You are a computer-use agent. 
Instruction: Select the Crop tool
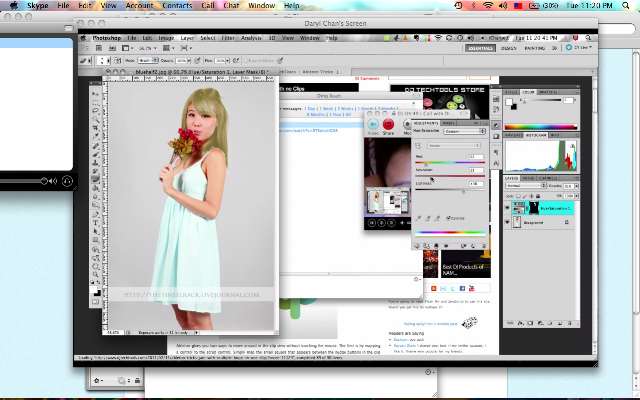pyautogui.click(x=96, y=128)
